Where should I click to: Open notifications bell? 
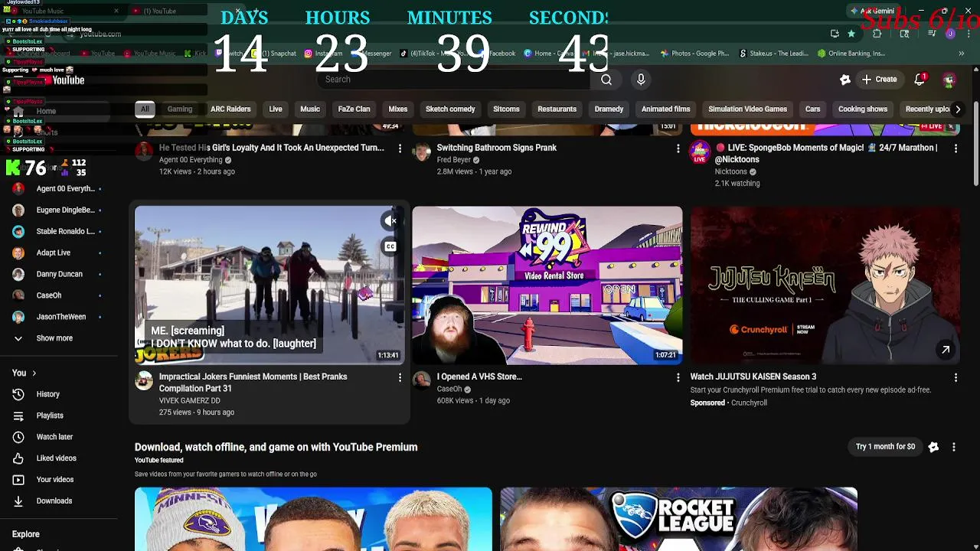pos(920,80)
